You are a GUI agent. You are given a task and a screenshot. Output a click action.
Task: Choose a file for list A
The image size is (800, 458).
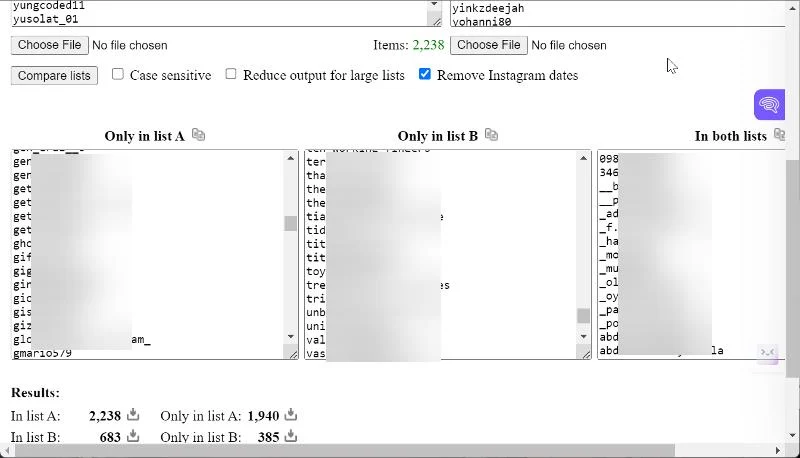[49, 45]
